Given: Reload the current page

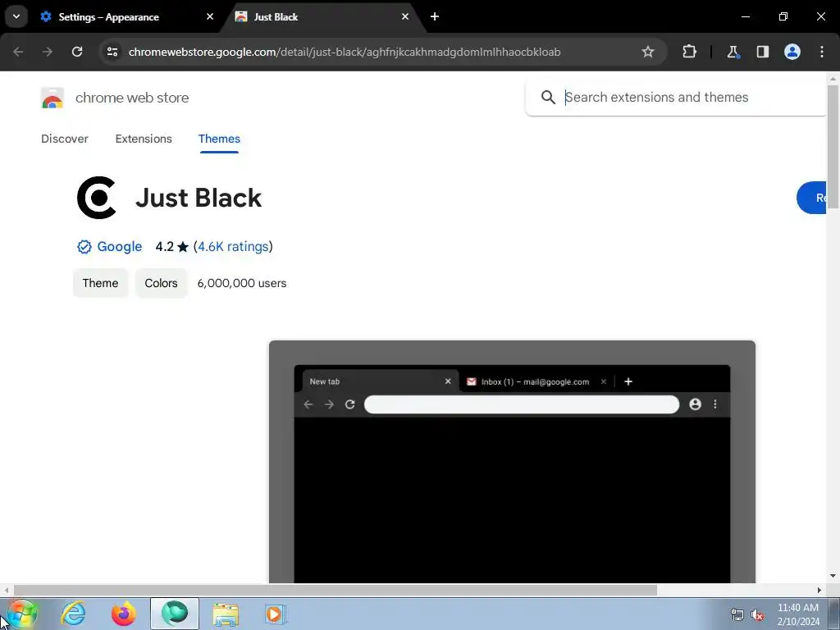Looking at the screenshot, I should click(77, 52).
